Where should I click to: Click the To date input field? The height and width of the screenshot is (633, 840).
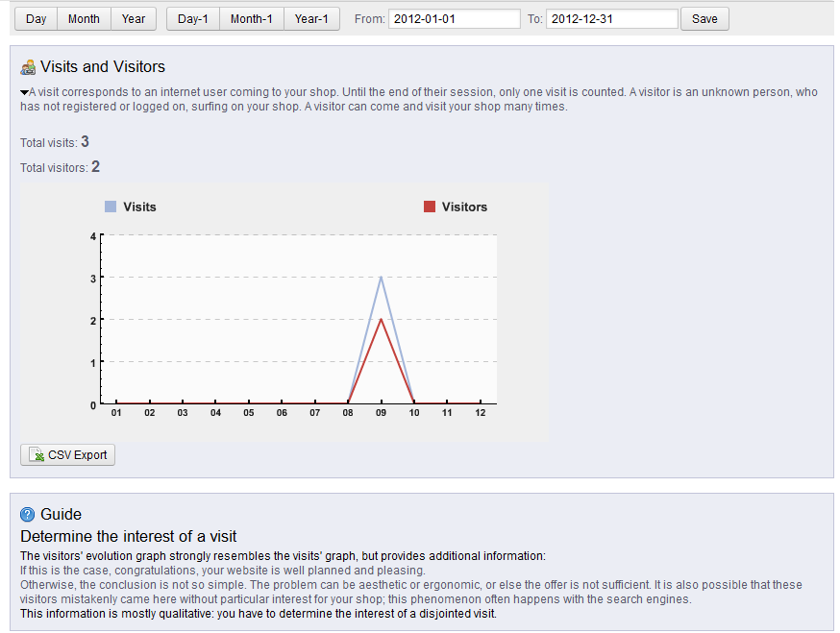[x=612, y=19]
